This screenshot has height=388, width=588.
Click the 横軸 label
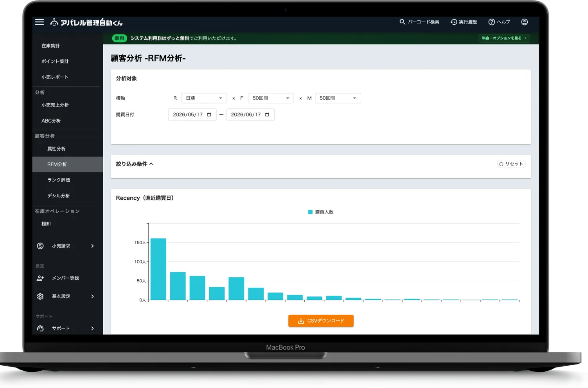[x=120, y=98]
